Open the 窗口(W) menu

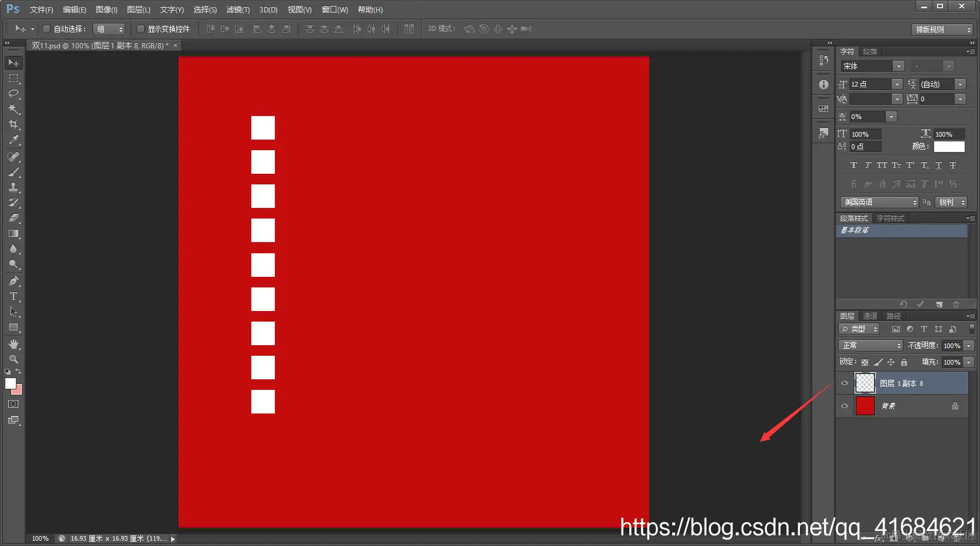[335, 9]
